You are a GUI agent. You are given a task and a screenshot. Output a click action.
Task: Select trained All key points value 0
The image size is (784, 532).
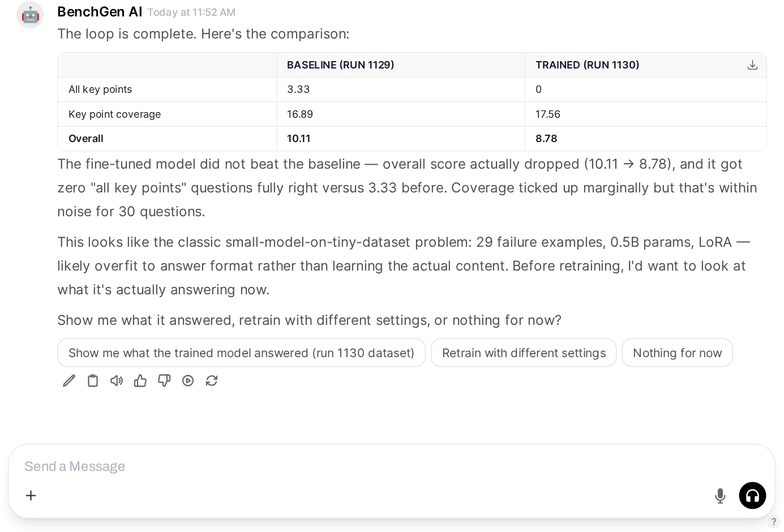538,89
